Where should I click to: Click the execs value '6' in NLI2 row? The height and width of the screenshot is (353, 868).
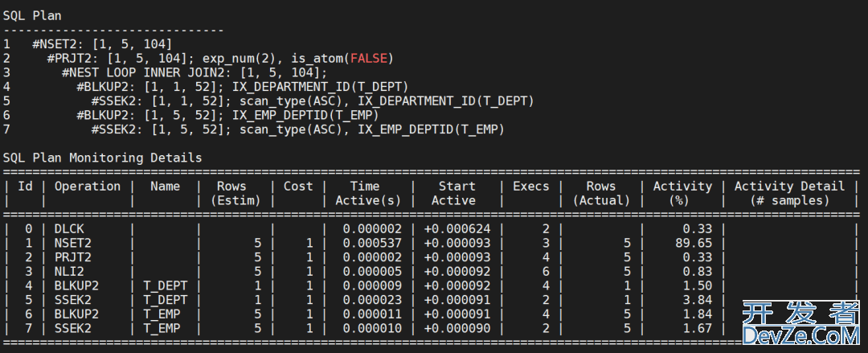[545, 272]
